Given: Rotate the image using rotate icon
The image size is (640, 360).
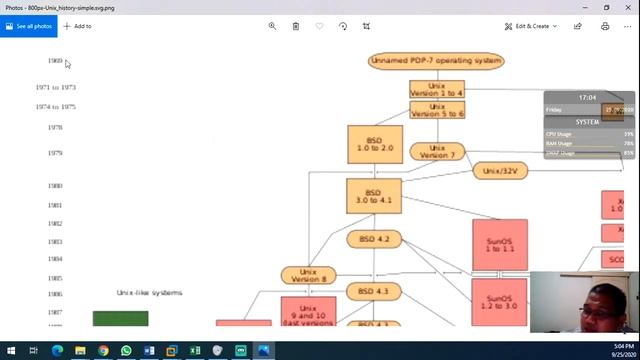Looking at the screenshot, I should tap(343, 26).
